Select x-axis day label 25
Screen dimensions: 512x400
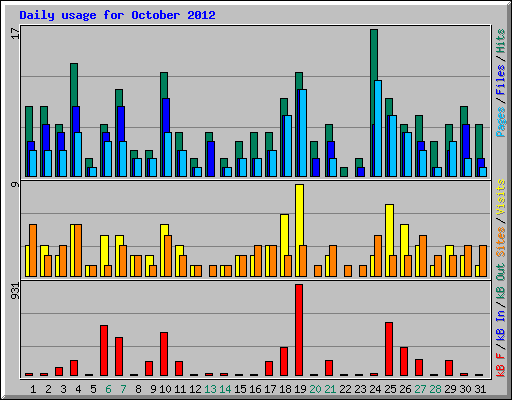click(x=390, y=389)
